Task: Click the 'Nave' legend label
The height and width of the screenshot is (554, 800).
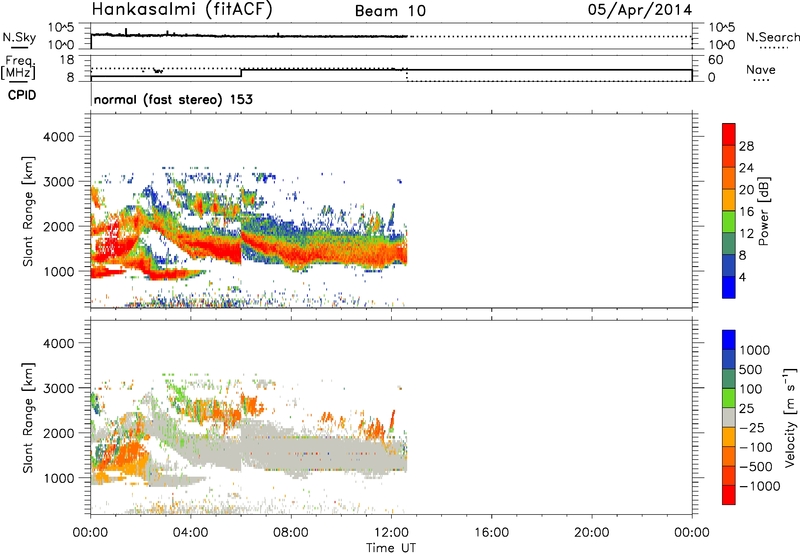Action: [761, 70]
